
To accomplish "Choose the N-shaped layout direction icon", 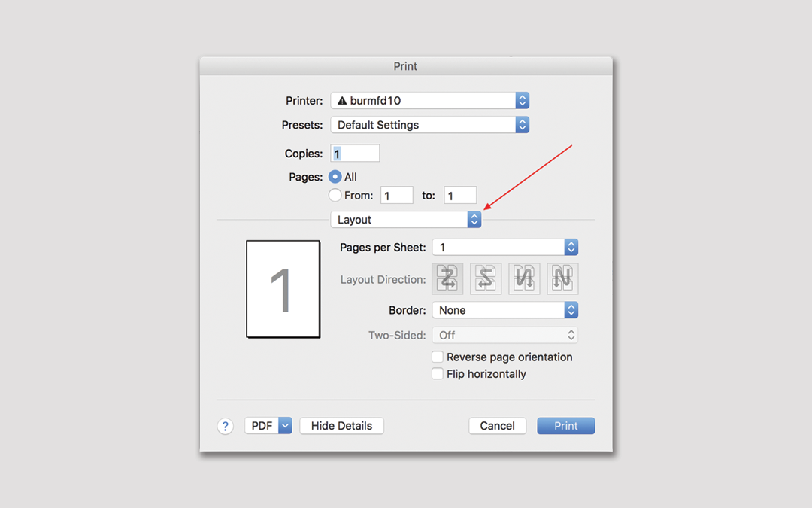I will pos(562,279).
